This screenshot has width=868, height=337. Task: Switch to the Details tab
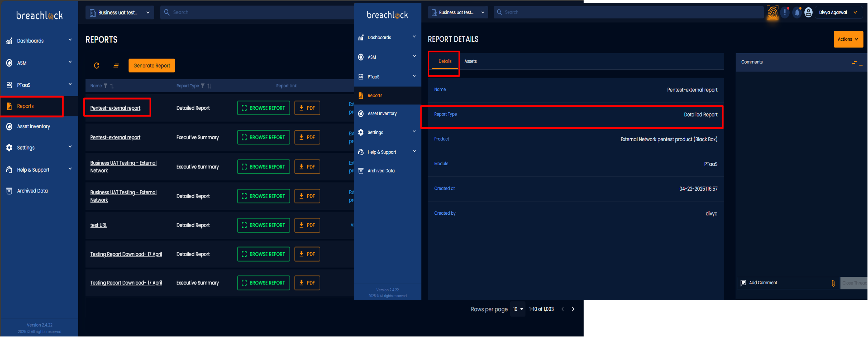pyautogui.click(x=445, y=62)
